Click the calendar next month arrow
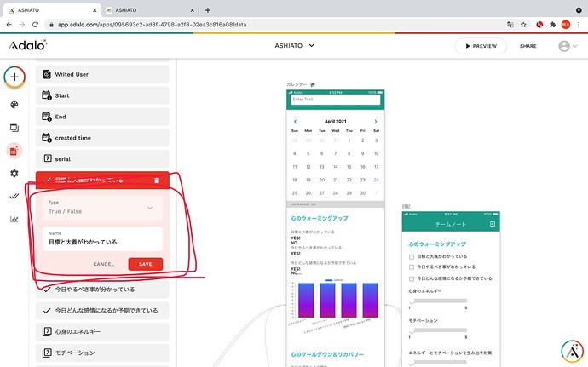588x367 pixels. [x=375, y=122]
